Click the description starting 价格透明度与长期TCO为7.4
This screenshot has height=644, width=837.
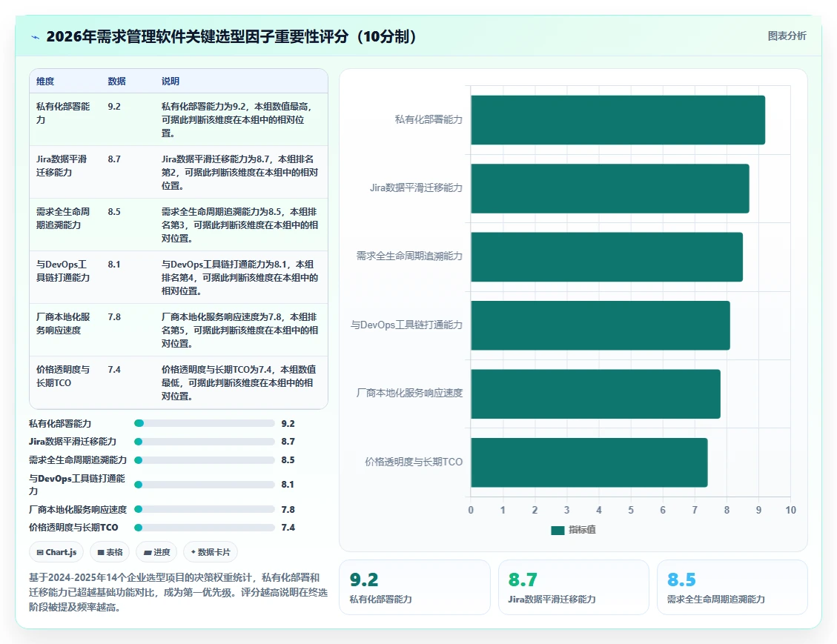point(239,382)
